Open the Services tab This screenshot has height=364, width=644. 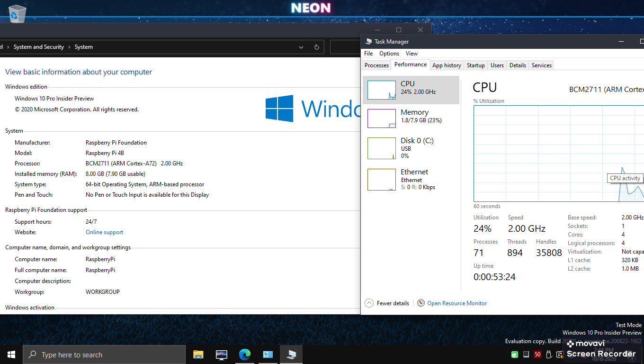click(x=542, y=65)
